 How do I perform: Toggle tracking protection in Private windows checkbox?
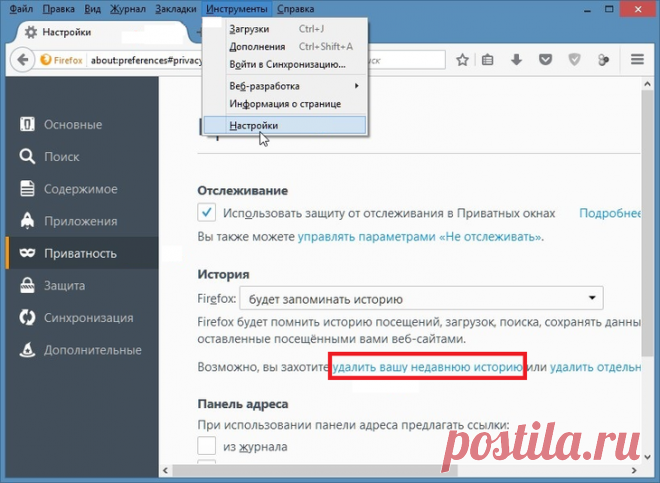207,213
